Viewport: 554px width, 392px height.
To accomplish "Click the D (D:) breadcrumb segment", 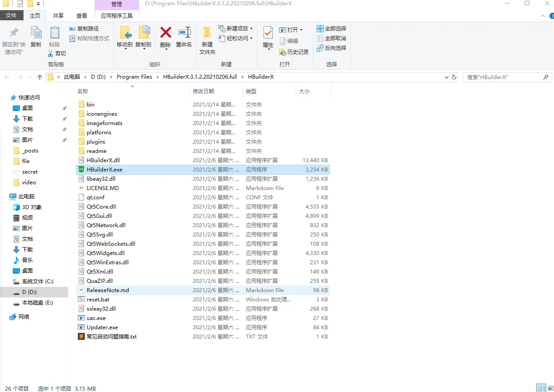I will pyautogui.click(x=98, y=77).
